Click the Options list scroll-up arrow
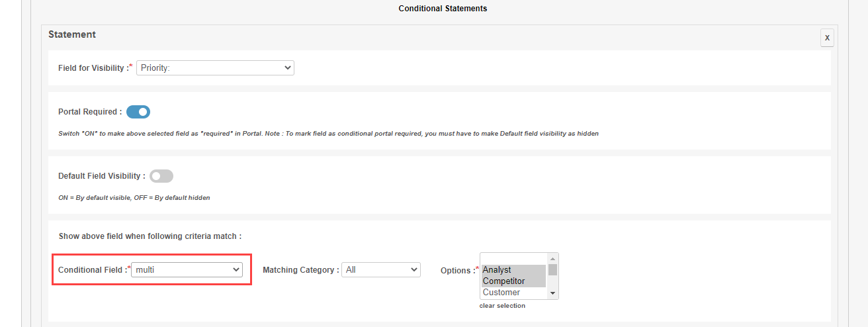This screenshot has height=327, width=868. tap(553, 259)
